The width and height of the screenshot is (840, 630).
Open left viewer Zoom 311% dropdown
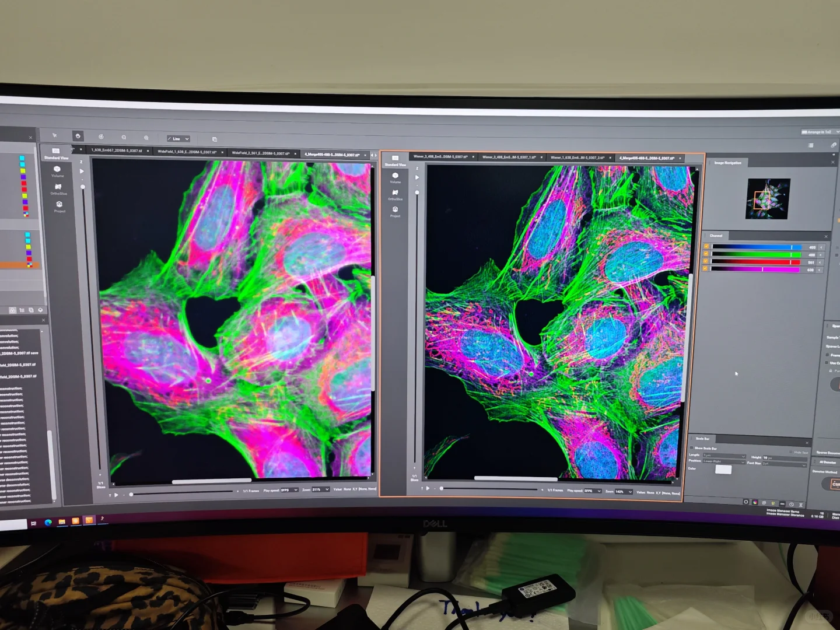pos(321,490)
